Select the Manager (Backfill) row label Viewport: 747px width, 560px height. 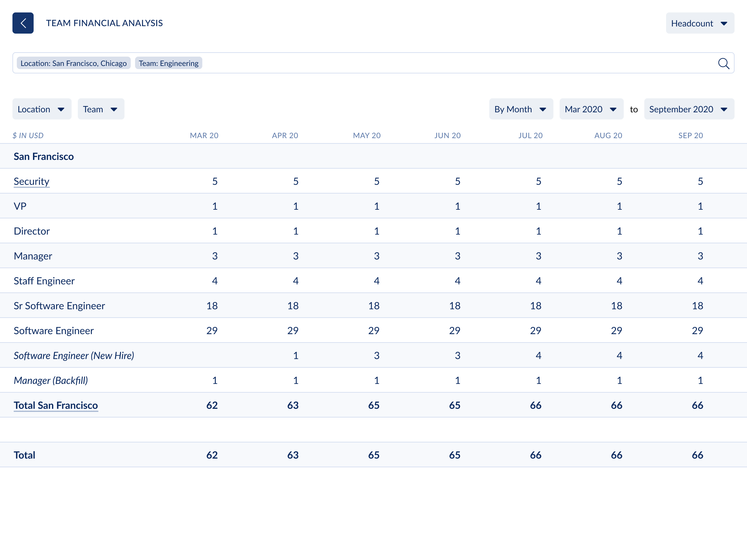51,380
